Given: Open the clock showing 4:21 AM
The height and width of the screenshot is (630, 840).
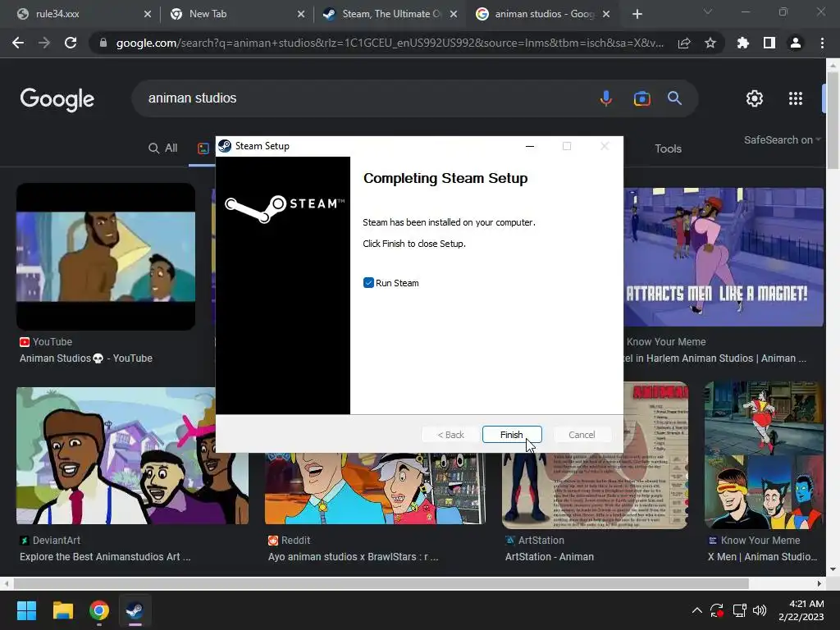Looking at the screenshot, I should 801,610.
